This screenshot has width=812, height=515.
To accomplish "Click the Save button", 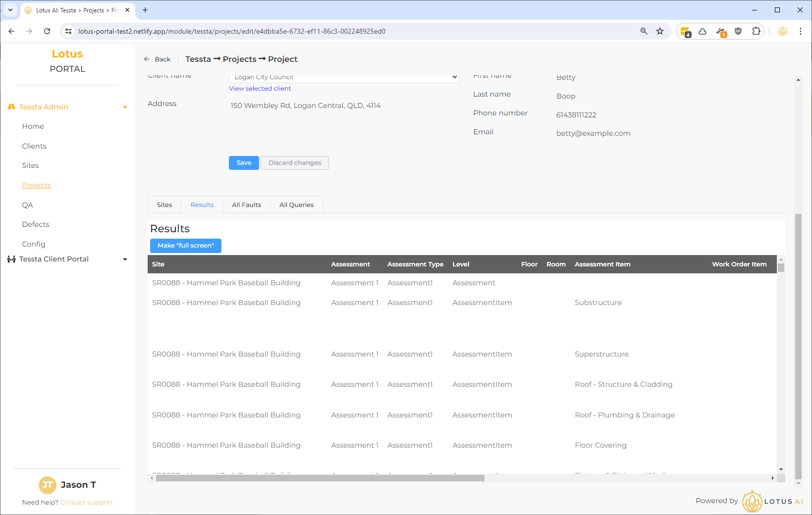I will [x=244, y=163].
